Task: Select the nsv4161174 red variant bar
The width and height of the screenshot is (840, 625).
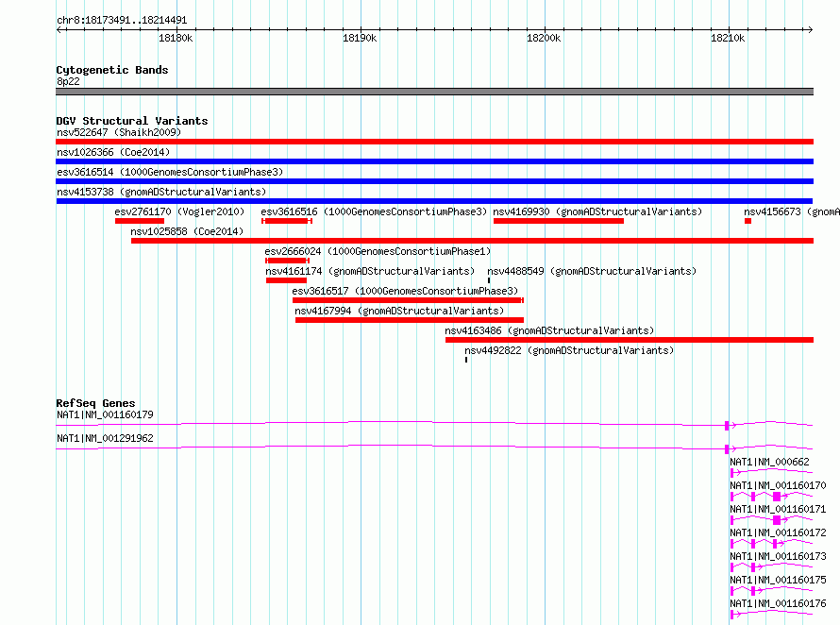Action: (x=286, y=280)
